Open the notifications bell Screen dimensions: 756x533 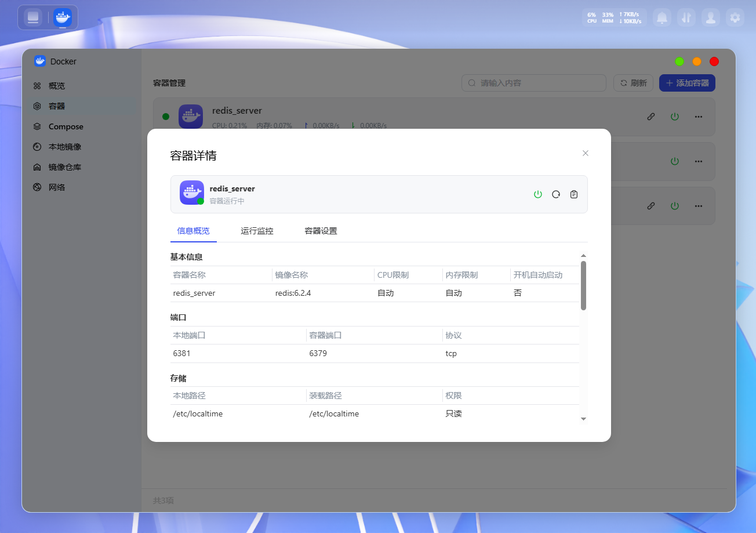tap(662, 17)
